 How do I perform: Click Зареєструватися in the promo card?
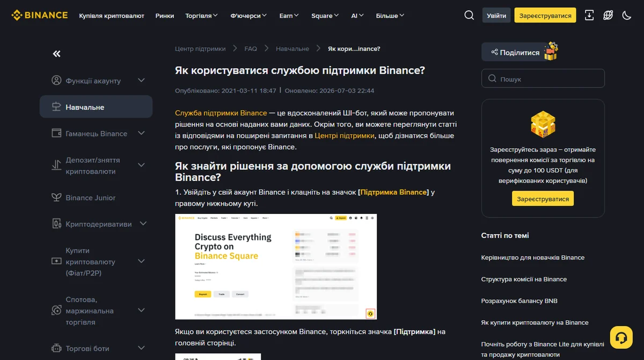(x=543, y=199)
